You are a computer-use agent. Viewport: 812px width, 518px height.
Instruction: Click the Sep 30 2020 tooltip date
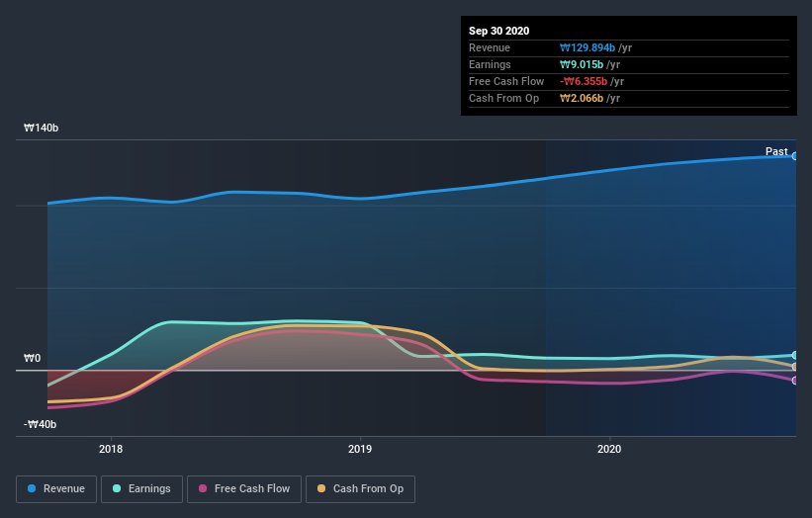click(x=498, y=31)
